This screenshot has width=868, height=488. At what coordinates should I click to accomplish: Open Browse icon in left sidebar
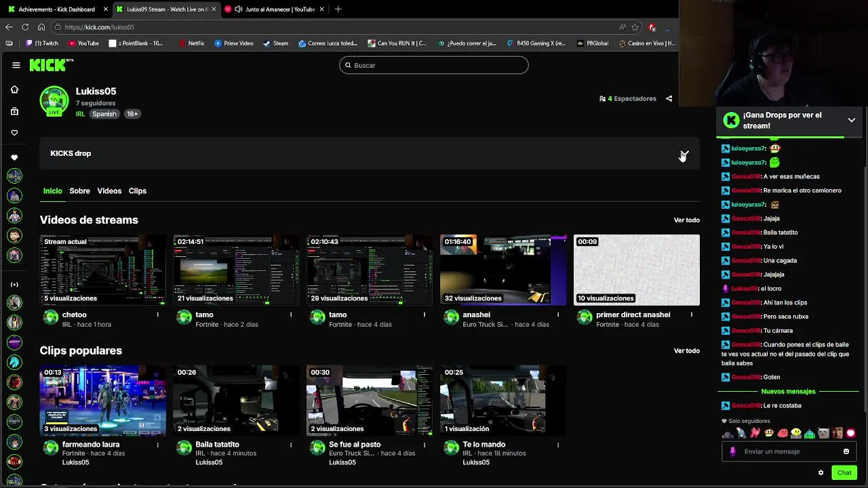(x=14, y=111)
